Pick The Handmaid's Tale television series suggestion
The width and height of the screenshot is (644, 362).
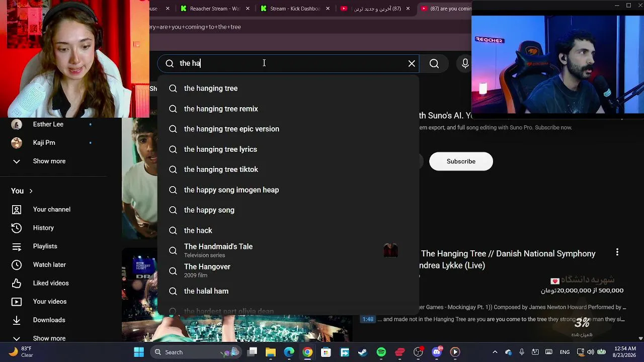288,250
